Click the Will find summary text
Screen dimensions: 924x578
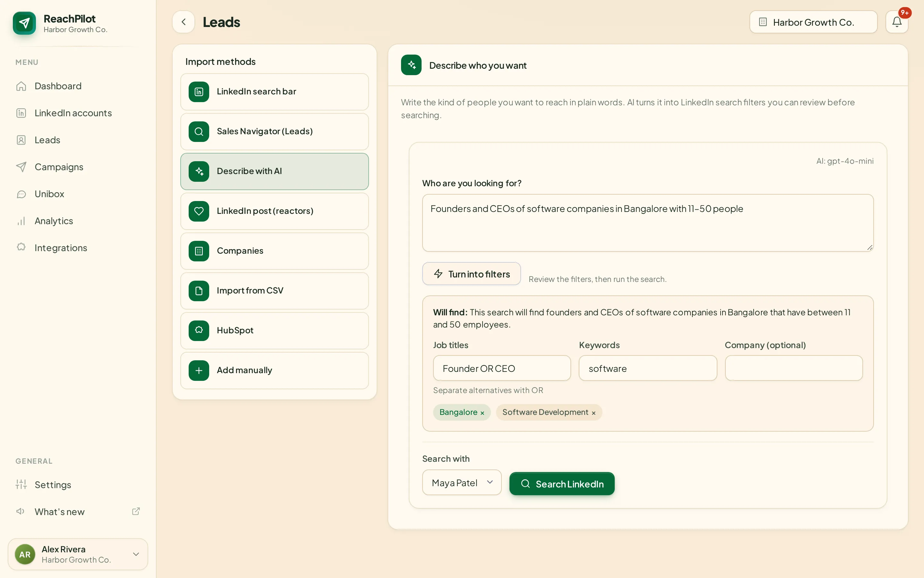tap(641, 318)
